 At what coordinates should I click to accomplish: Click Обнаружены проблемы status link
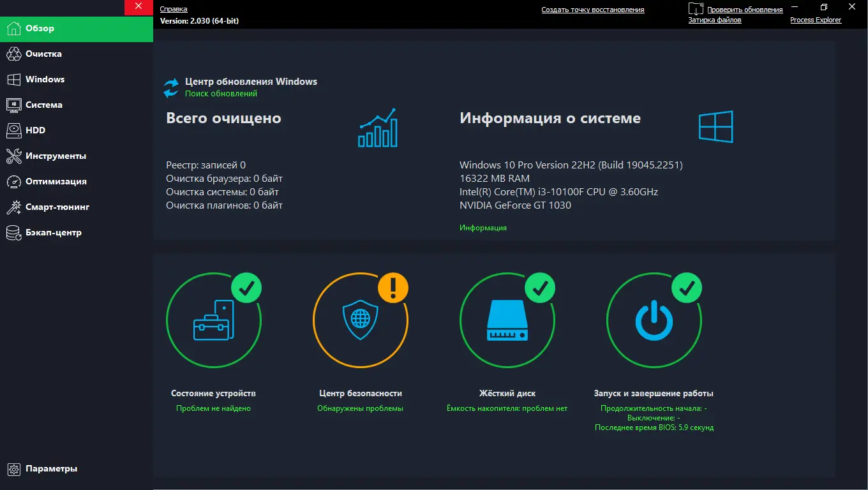361,408
